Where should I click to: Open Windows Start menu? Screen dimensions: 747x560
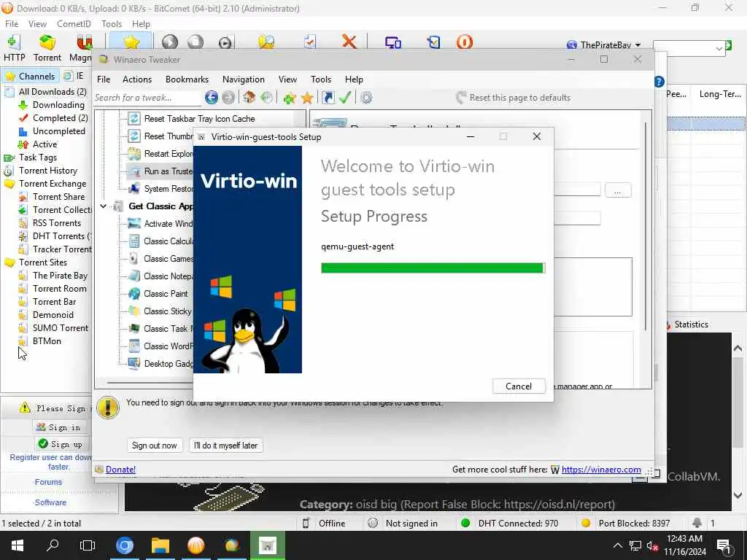pyautogui.click(x=18, y=545)
